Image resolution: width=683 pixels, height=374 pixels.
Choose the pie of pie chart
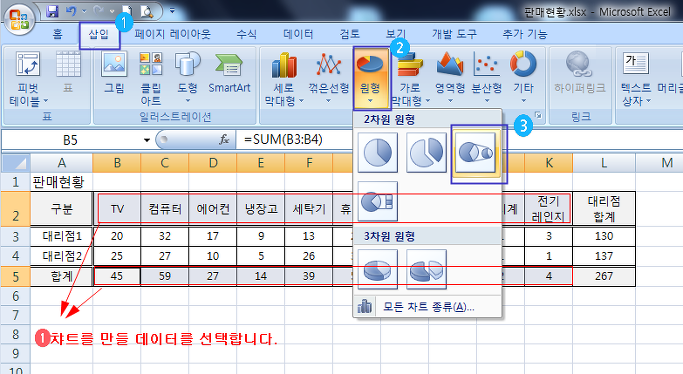click(476, 153)
